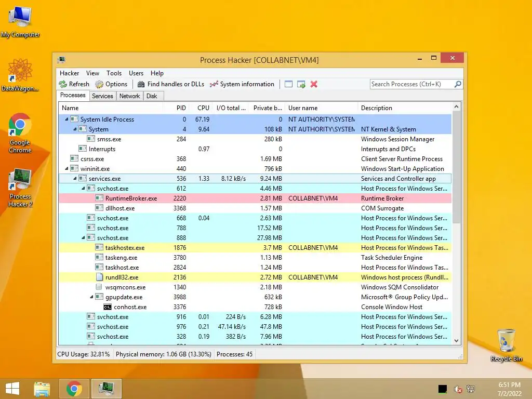Collapse the gpupdate.exe tree node
Screen dimensions: 532x399
91,297
